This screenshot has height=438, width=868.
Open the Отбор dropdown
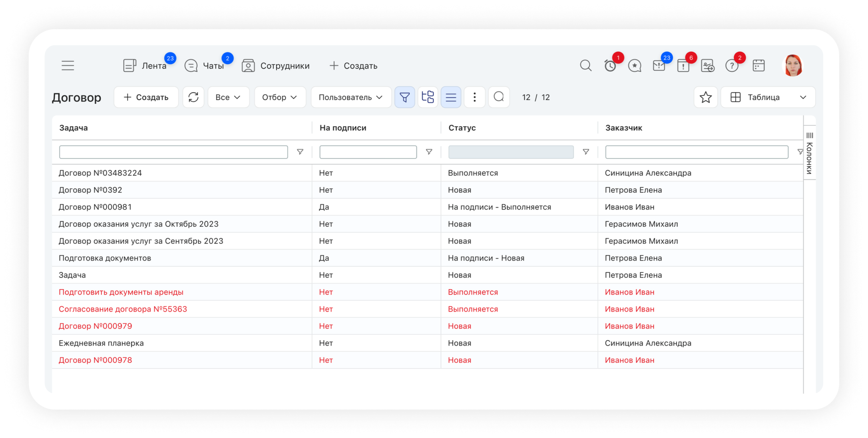click(280, 97)
